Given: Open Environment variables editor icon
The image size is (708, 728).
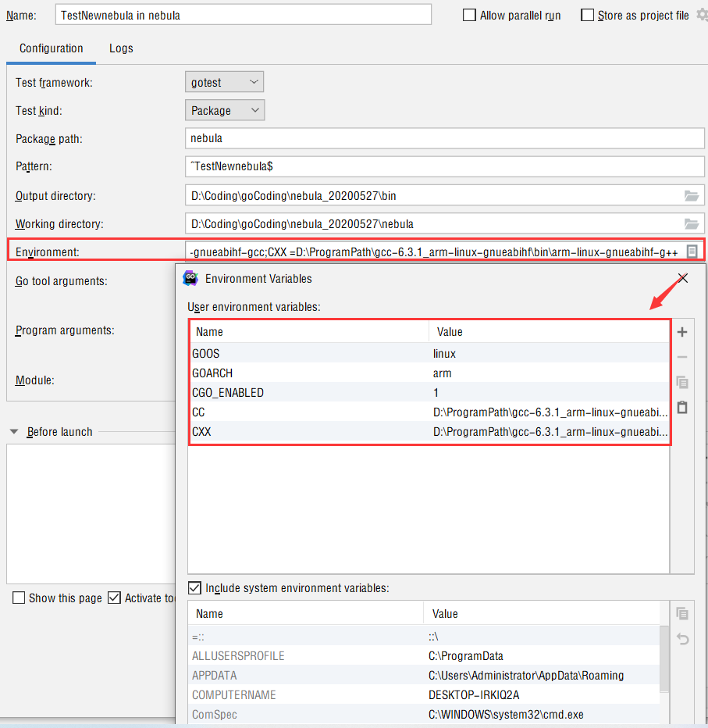Looking at the screenshot, I should [x=692, y=252].
